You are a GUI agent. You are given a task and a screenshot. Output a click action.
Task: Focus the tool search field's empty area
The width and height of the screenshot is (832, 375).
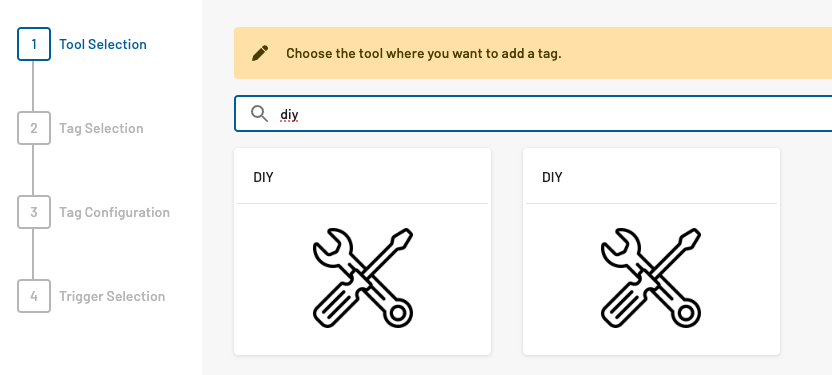coord(562,114)
